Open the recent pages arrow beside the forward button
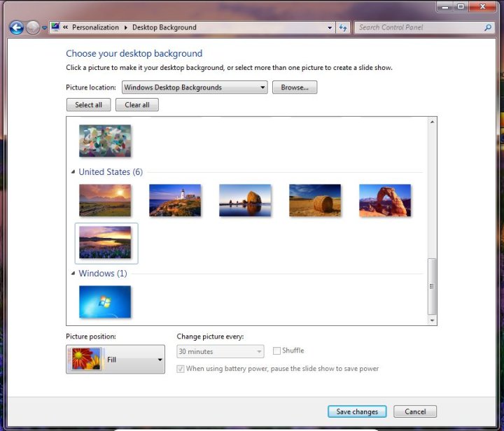The width and height of the screenshot is (504, 431). 45,28
